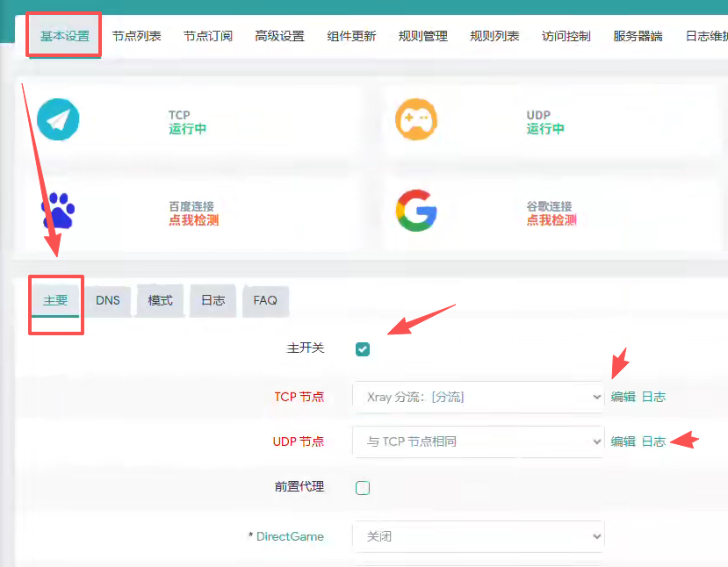Open the DirectGame dropdown
This screenshot has height=567, width=728.
(x=479, y=536)
